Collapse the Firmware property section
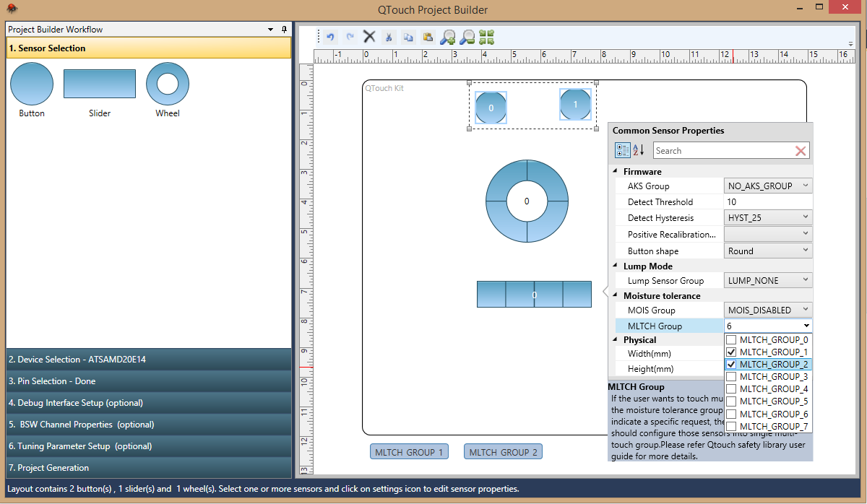 click(x=616, y=171)
